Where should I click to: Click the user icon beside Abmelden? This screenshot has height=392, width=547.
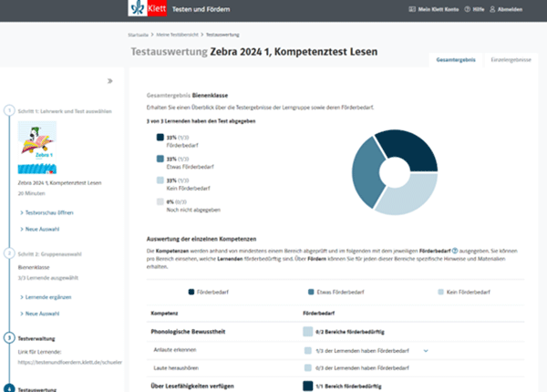492,9
